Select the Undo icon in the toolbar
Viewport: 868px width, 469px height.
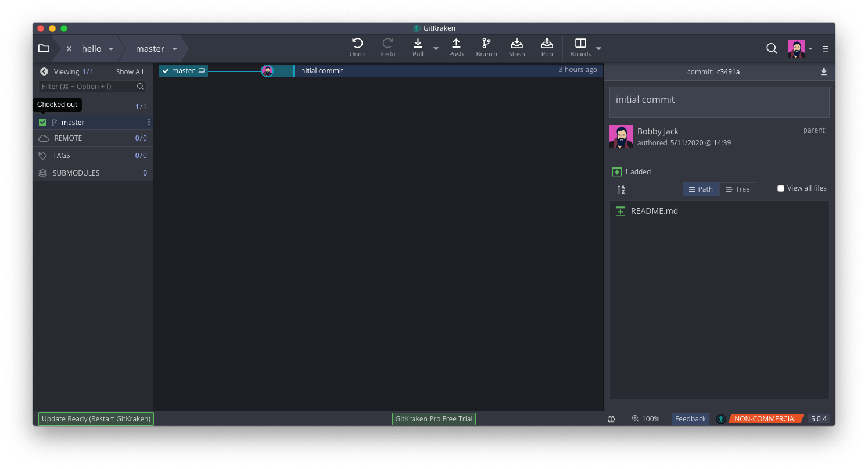click(357, 46)
